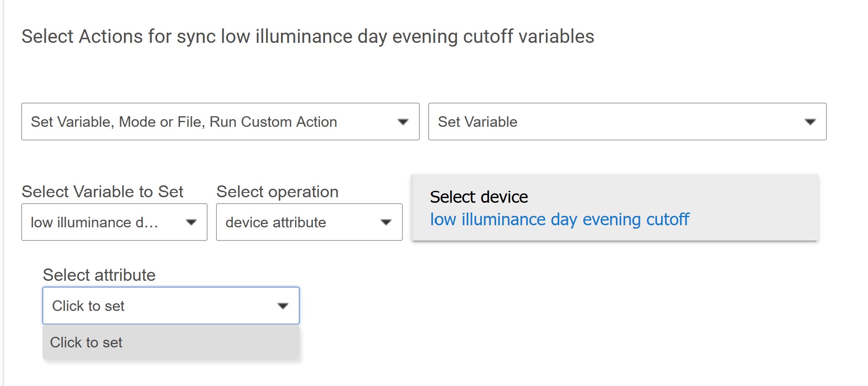868x386 pixels.
Task: Click the 'Select device' label in the gray panel
Action: pos(479,197)
